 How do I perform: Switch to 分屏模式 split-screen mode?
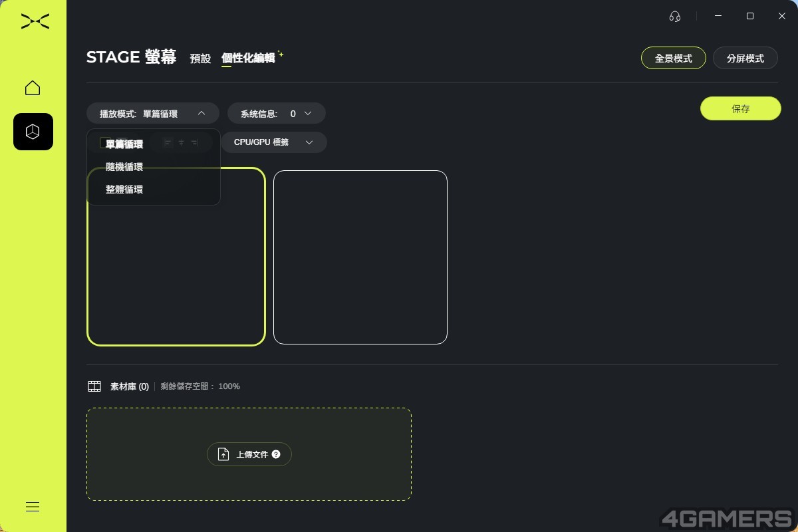pyautogui.click(x=745, y=59)
